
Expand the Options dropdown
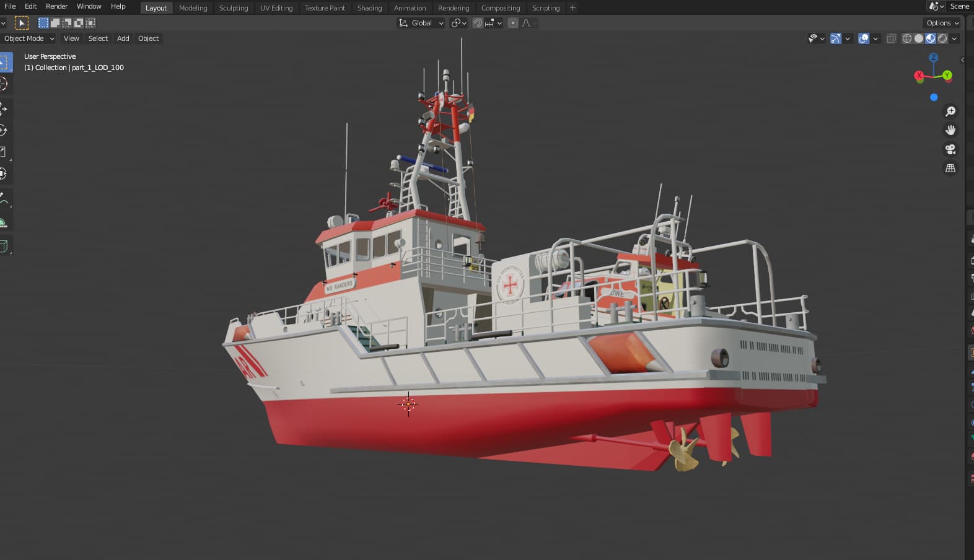click(942, 23)
